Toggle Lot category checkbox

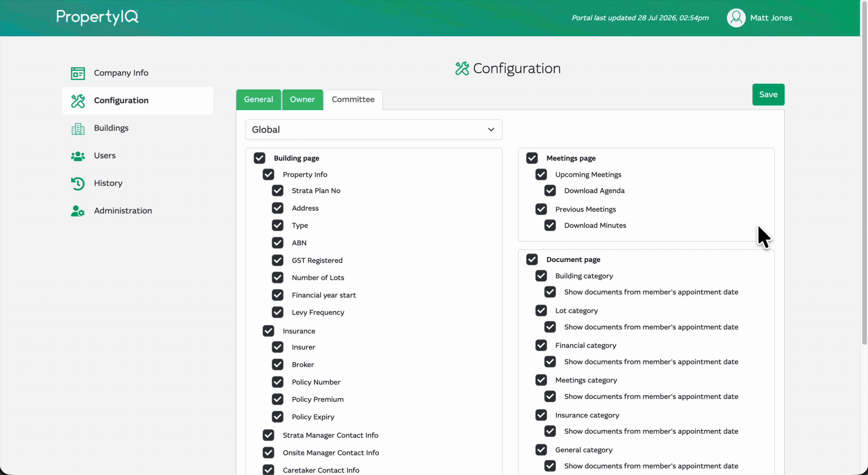pos(541,311)
